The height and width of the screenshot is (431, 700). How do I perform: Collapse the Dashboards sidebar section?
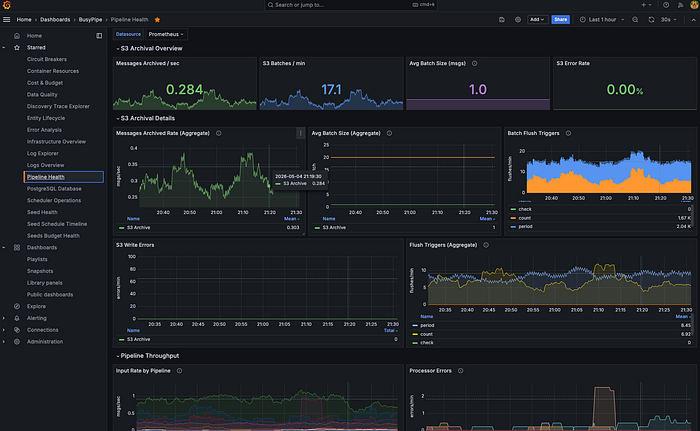4,247
